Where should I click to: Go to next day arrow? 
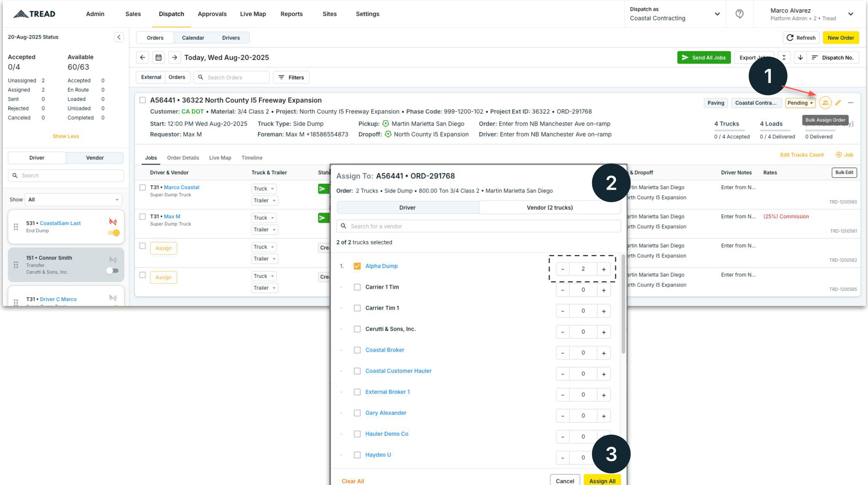coord(174,58)
